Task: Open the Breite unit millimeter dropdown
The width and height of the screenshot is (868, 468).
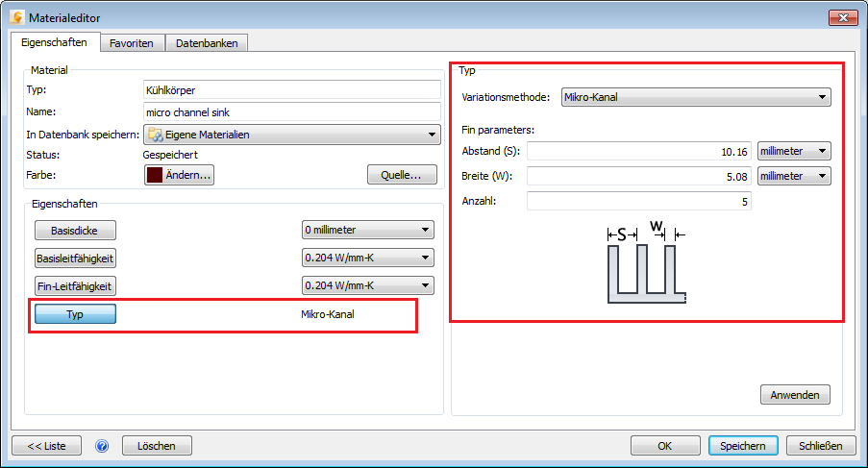Action: [794, 176]
